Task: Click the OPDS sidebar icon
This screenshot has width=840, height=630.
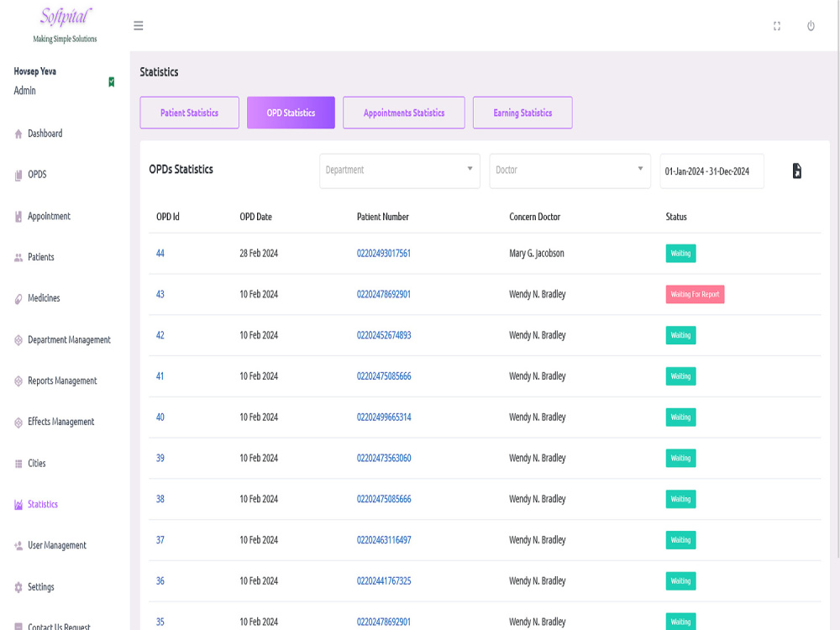Action: pyautogui.click(x=18, y=176)
